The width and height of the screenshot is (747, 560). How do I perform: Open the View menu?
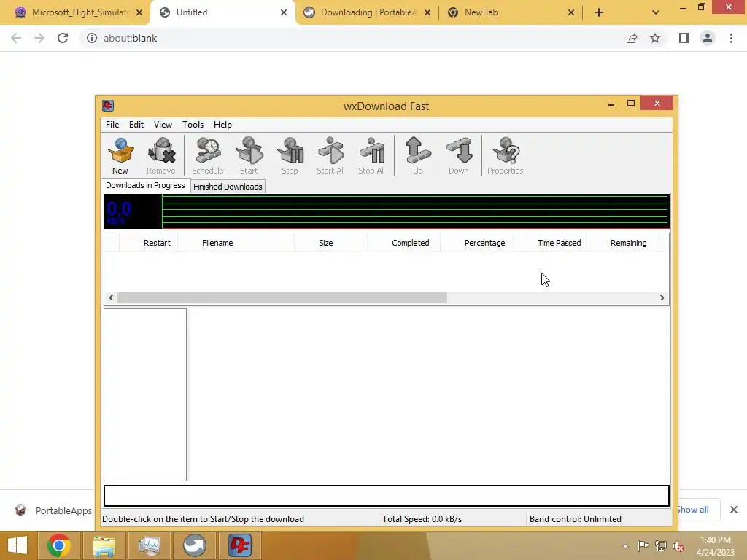(x=163, y=124)
